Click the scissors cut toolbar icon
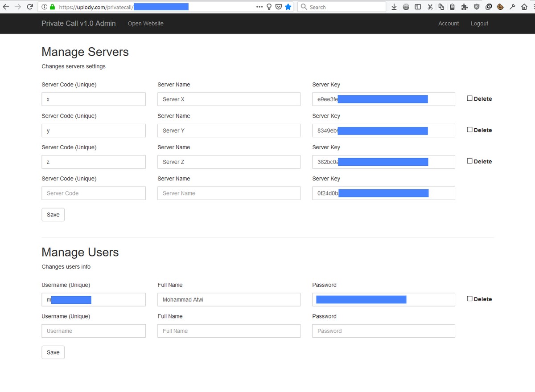 430,7
